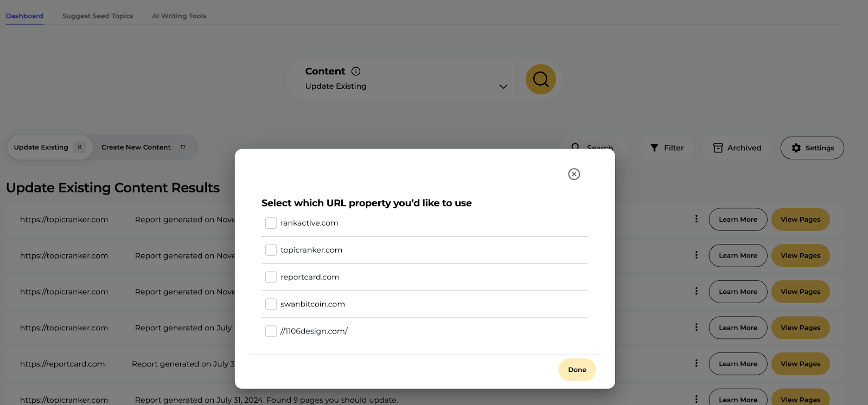
Task: Enable the reportcard.com checkbox
Action: point(271,277)
